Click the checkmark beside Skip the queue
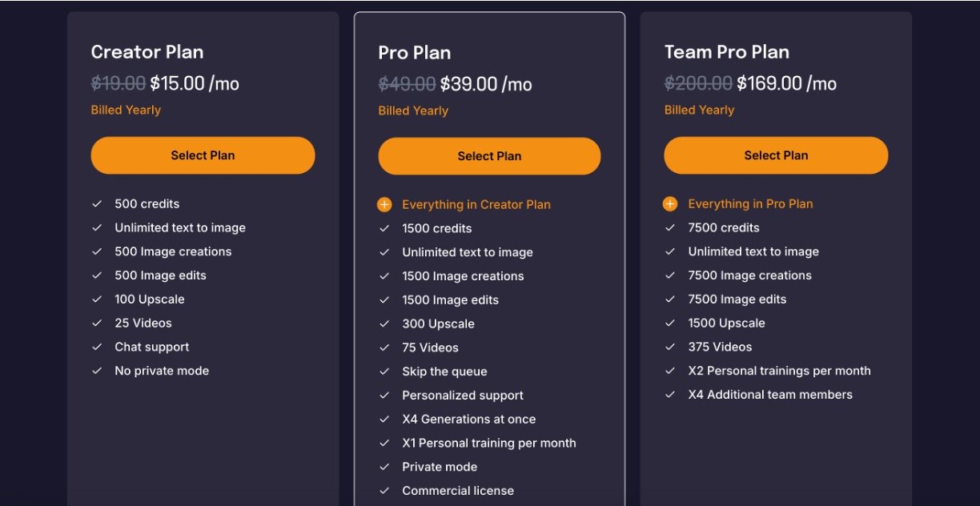The height and width of the screenshot is (506, 980). [384, 371]
